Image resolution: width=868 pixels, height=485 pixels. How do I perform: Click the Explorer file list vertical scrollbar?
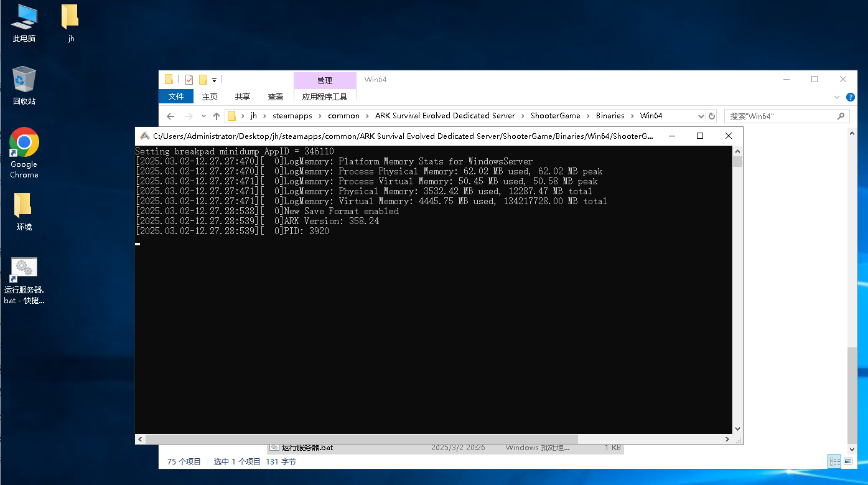(x=852, y=395)
